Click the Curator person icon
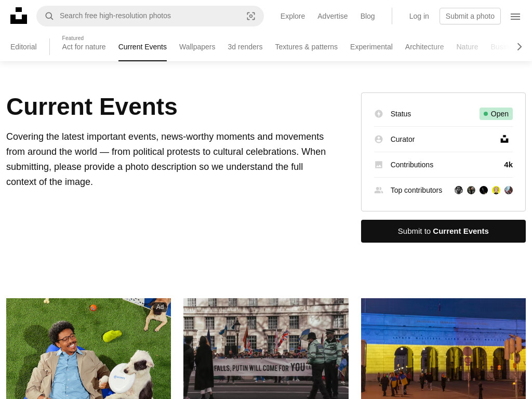532x399 pixels. pyautogui.click(x=379, y=139)
